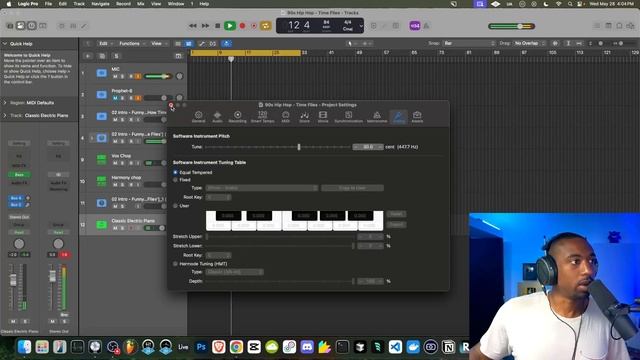640x360 pixels.
Task: Open the Metronome settings icon
Action: [377, 117]
